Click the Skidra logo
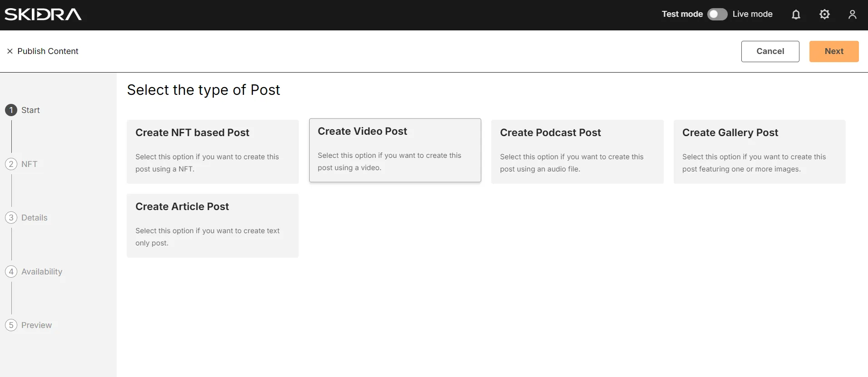Screen dimensions: 868x377 coord(43,15)
